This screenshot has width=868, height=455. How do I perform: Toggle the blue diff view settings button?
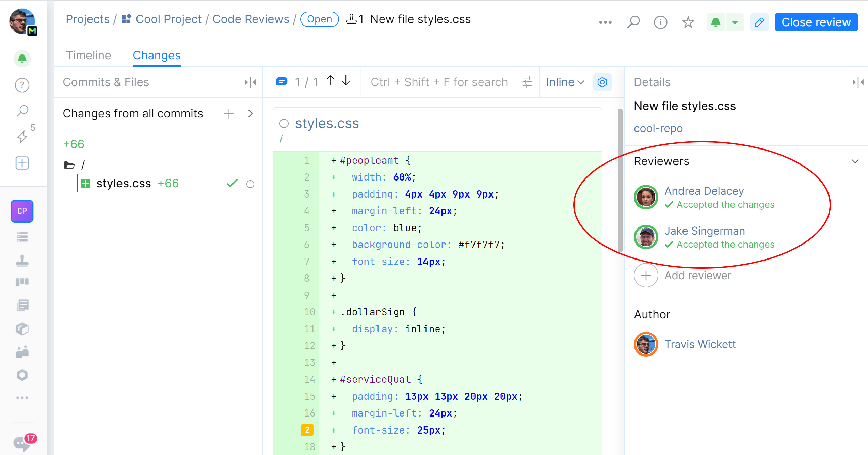(x=602, y=82)
